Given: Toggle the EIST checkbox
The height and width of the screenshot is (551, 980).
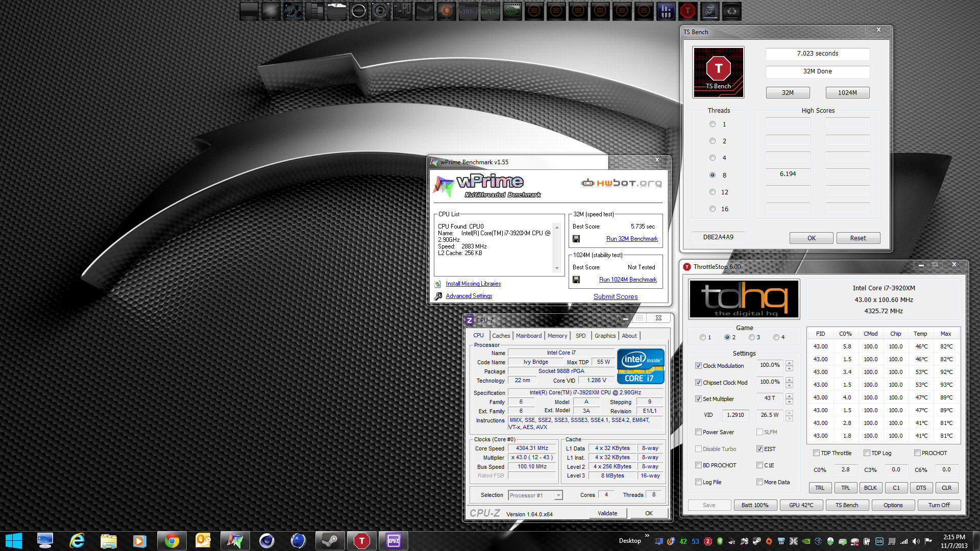Looking at the screenshot, I should point(759,449).
